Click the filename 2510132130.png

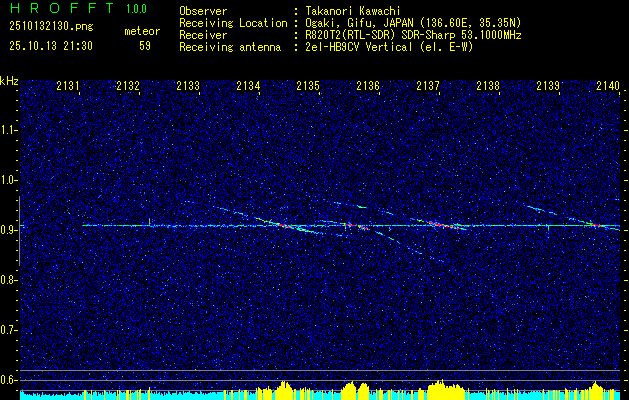51,27
